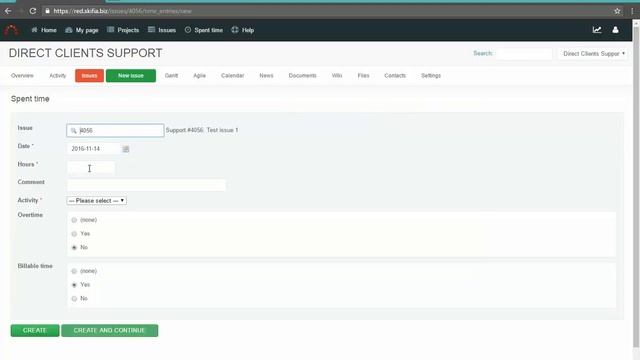Click the Support #4056 Test issue 1 text
The height and width of the screenshot is (360, 640).
pyautogui.click(x=202, y=130)
